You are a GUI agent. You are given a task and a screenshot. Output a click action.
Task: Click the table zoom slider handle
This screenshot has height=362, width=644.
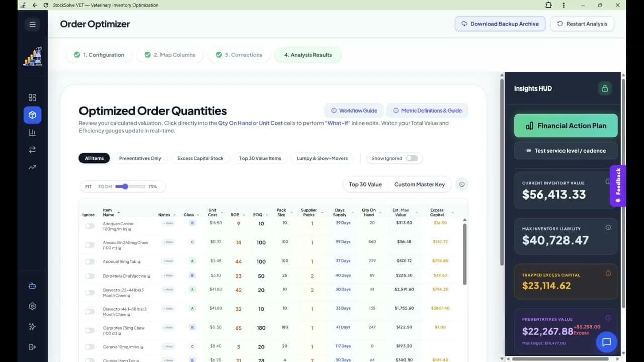pyautogui.click(x=125, y=186)
